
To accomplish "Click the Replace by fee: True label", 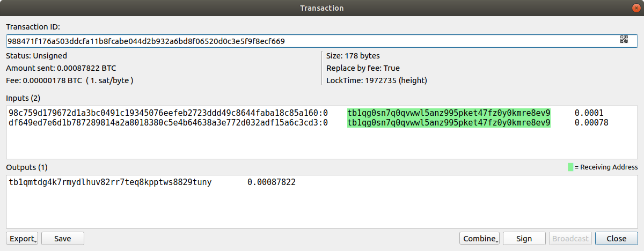I will pyautogui.click(x=363, y=68).
